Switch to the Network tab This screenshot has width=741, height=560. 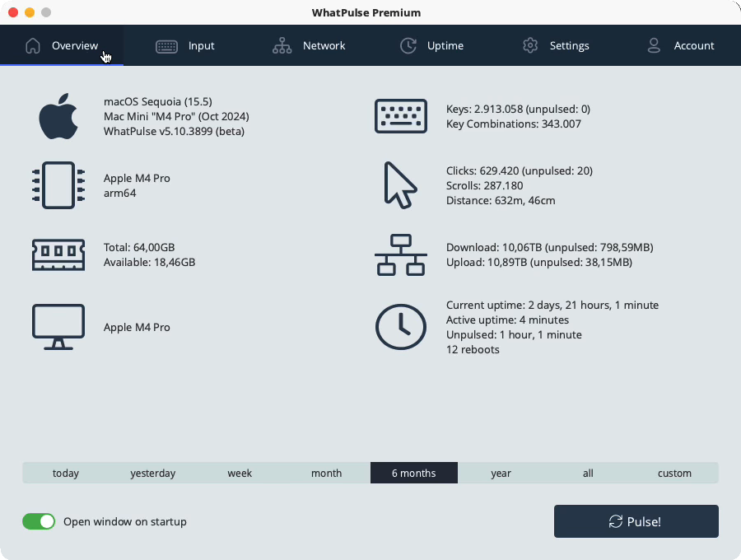[309, 46]
